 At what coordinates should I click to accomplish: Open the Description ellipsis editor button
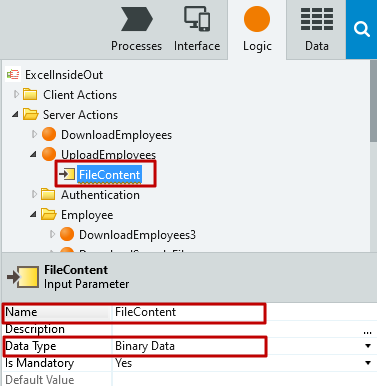(367, 331)
